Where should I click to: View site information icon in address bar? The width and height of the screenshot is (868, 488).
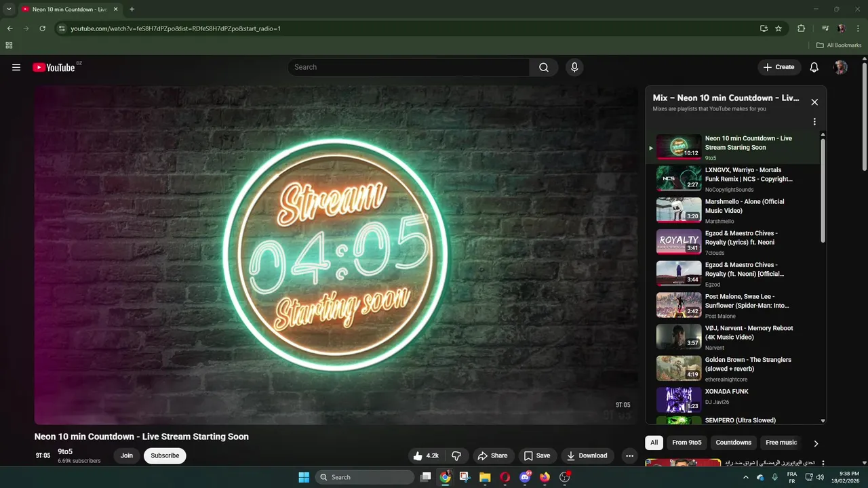61,28
